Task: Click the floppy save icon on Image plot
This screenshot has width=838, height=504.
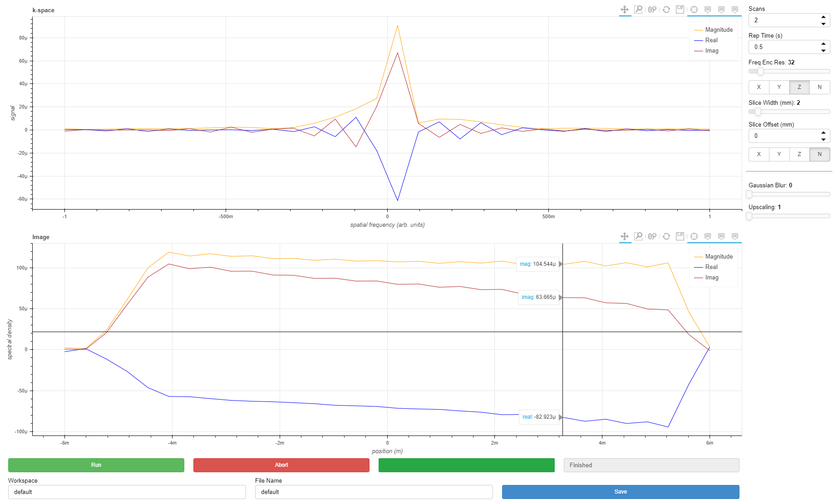Action: tap(680, 236)
